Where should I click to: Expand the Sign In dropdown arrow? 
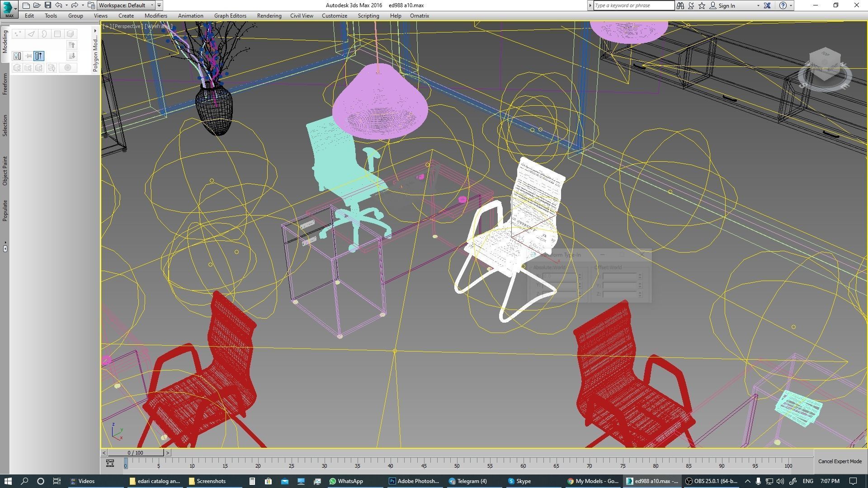(758, 6)
